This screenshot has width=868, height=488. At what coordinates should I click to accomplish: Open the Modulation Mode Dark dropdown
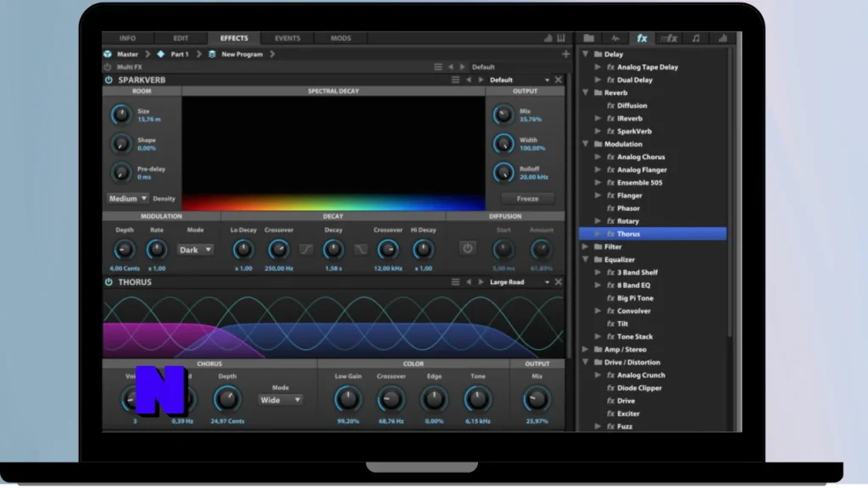tap(195, 250)
